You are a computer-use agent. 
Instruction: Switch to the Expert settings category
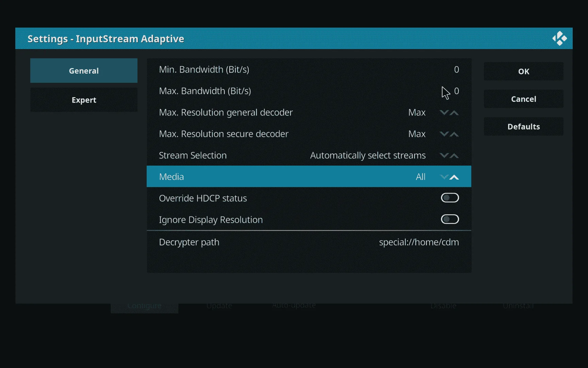[x=84, y=100]
